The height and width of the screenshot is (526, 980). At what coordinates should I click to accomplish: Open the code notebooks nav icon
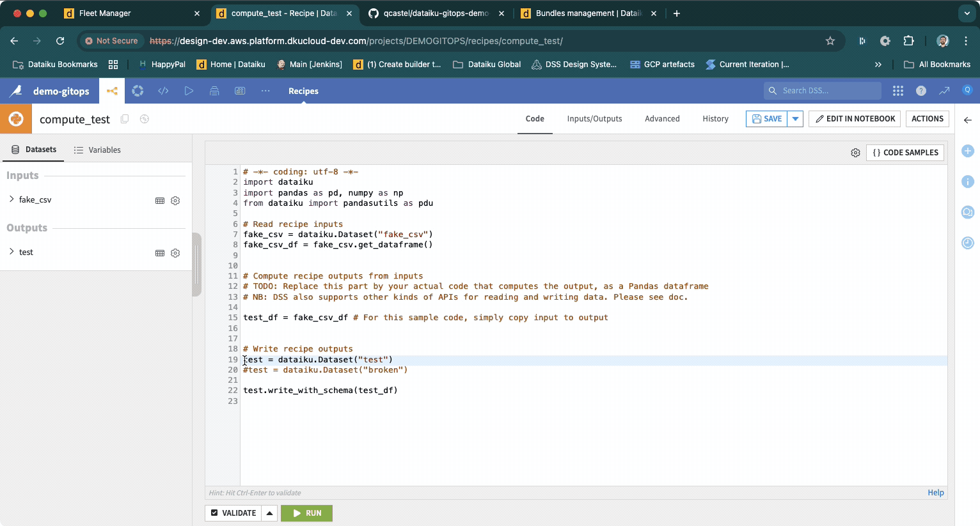tap(163, 91)
